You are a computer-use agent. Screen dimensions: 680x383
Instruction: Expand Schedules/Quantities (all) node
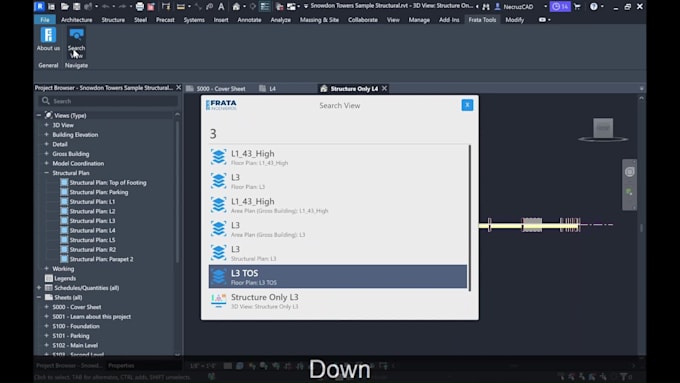(x=39, y=288)
